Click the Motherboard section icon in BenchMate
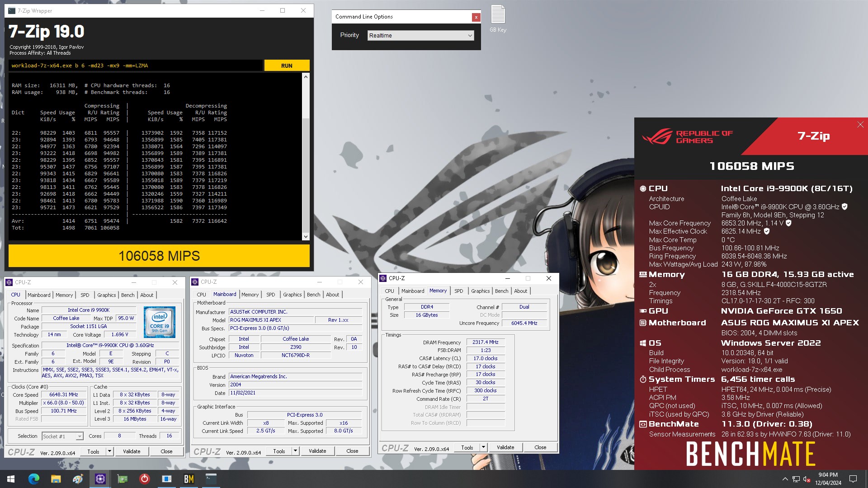The image size is (868, 488). pos(643,323)
